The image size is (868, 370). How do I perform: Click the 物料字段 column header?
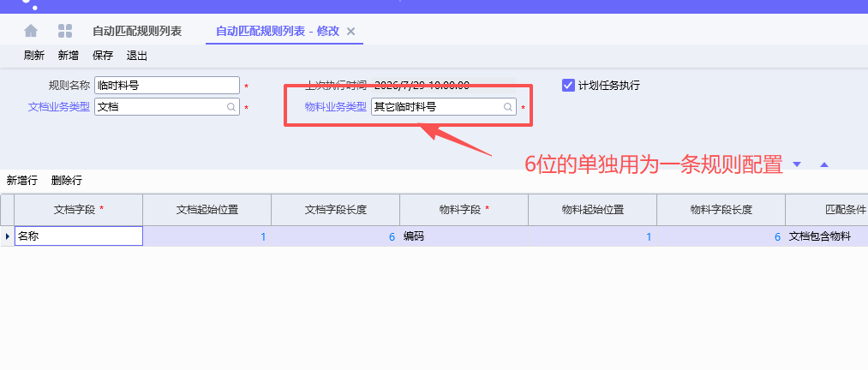click(x=464, y=210)
